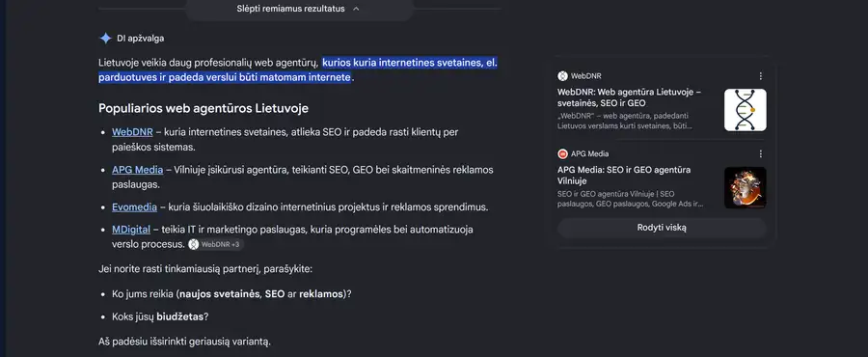The image size is (868, 357).
Task: Collapse results via 'Slėpti remiamus rezultatus' button
Action: point(299,9)
